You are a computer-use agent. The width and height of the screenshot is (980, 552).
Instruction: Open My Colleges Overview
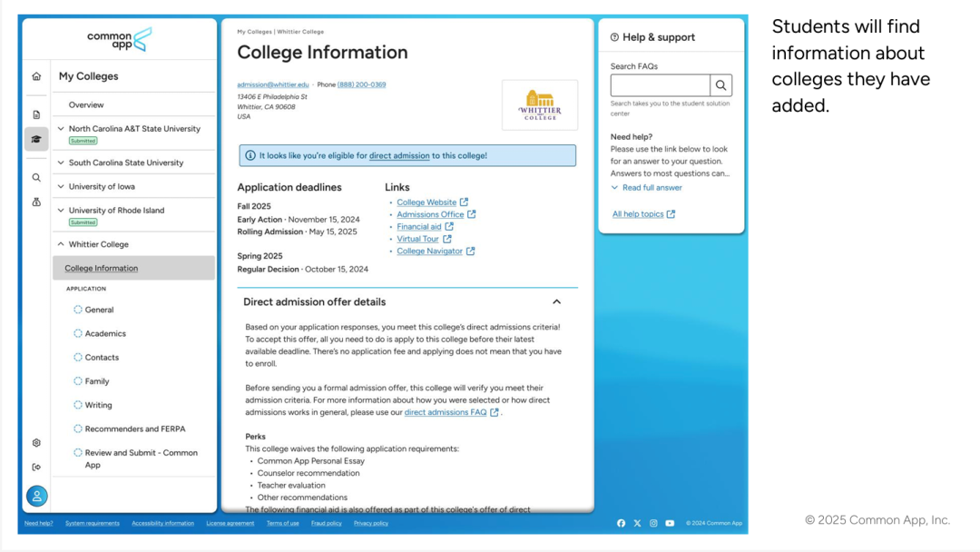click(x=86, y=105)
